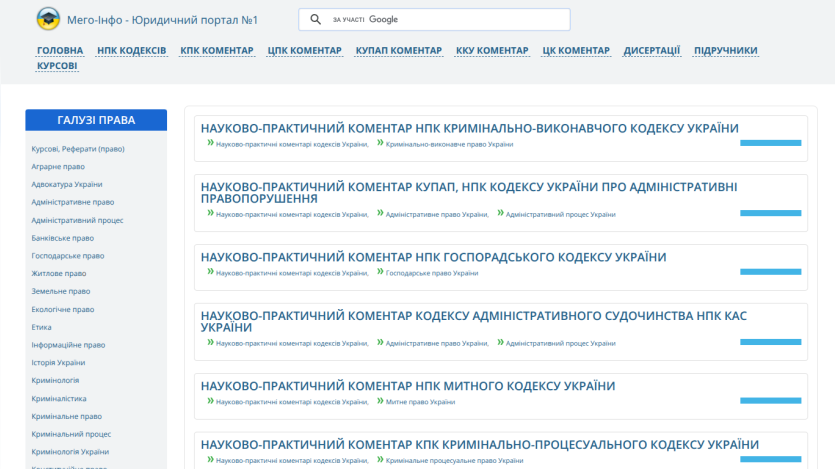The image size is (835, 469).
Task: Click blue bar in КАС України card
Action: (x=770, y=342)
